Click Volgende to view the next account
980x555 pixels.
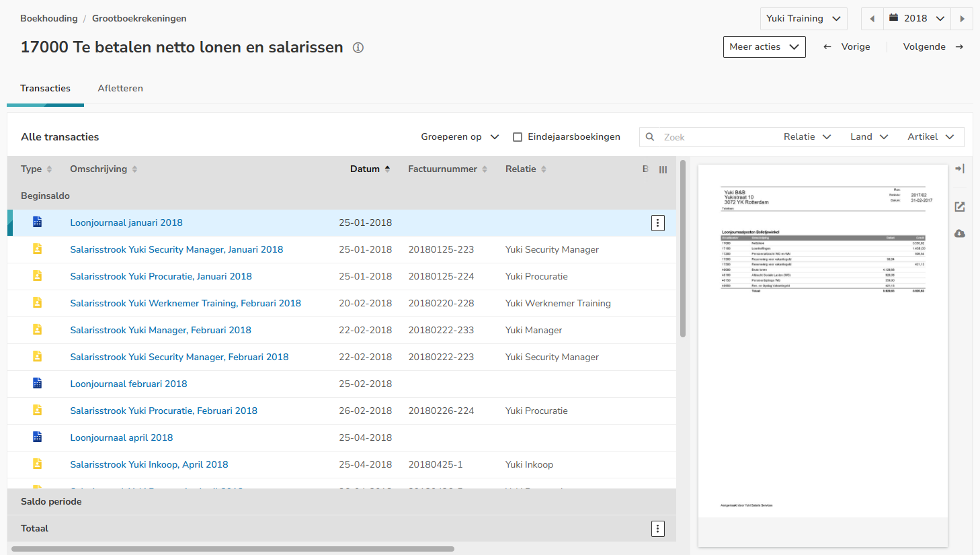click(x=934, y=47)
